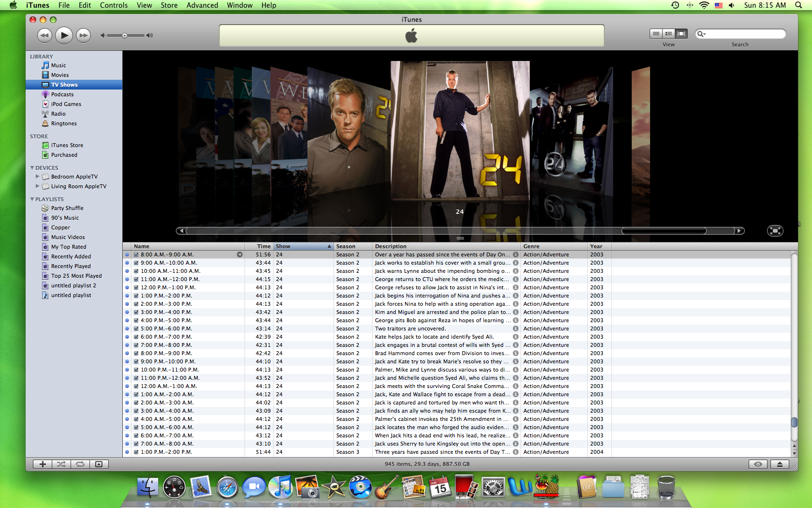Sort the list by the Time column
This screenshot has width=812, height=508.
259,246
